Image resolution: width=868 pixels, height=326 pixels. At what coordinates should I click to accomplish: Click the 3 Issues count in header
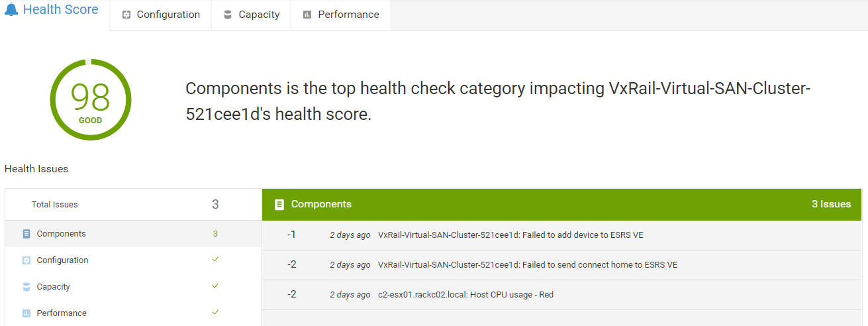[831, 204]
